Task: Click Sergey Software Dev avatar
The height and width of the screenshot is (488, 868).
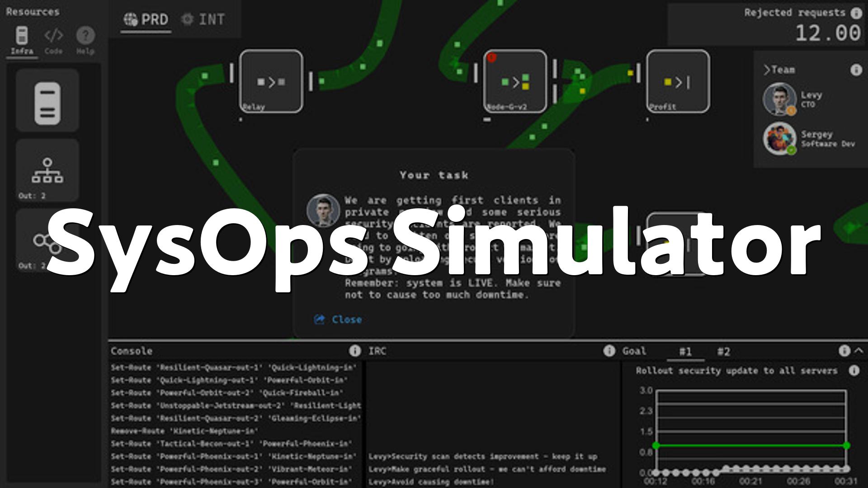Action: point(779,138)
